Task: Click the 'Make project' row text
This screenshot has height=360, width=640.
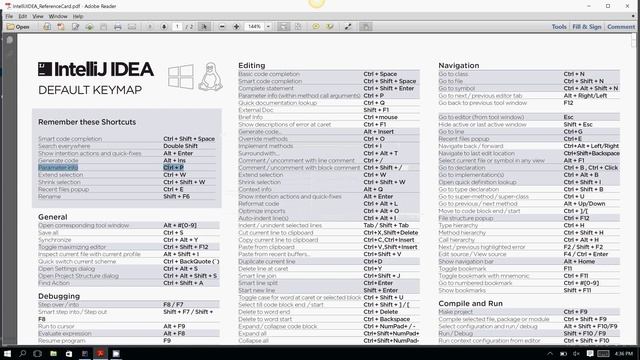Action: click(456, 311)
